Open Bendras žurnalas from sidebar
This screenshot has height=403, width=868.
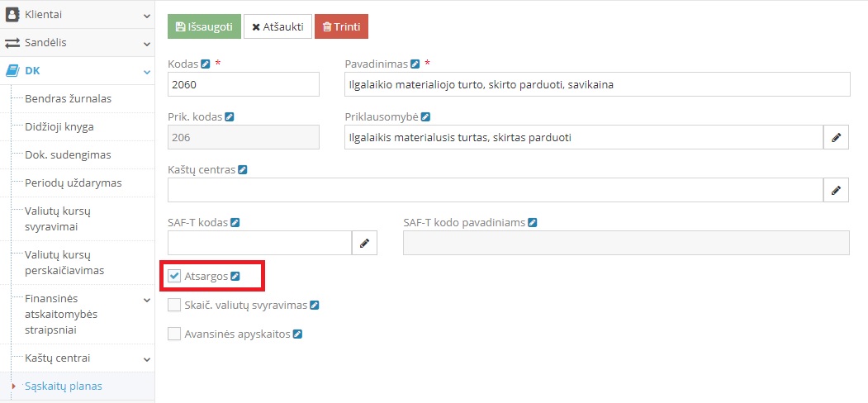69,99
